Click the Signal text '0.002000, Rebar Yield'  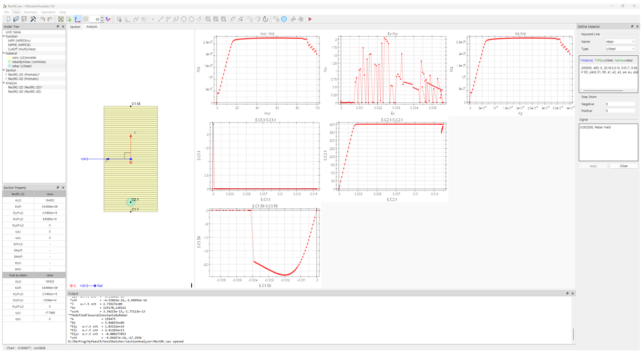click(x=595, y=127)
